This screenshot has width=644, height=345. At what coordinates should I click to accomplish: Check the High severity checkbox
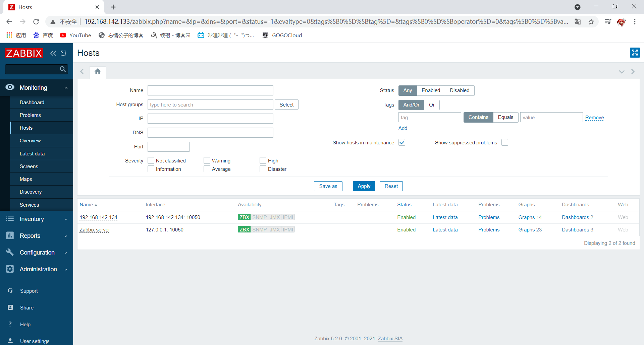tap(263, 160)
